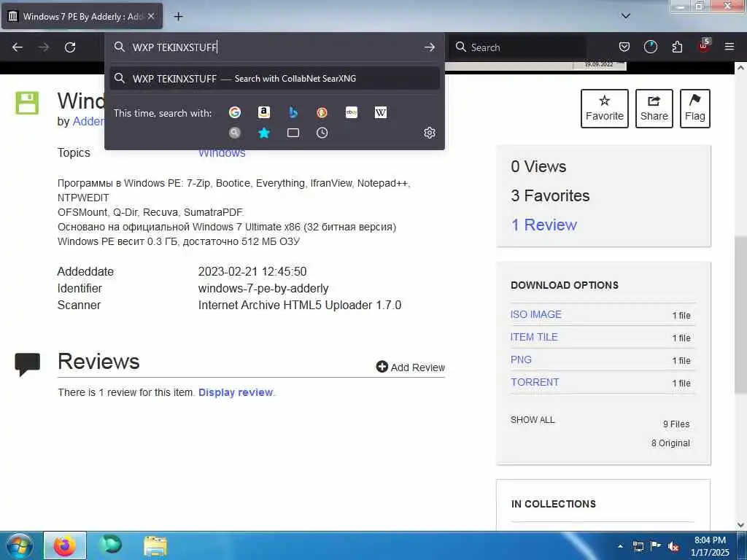Viewport: 747px width, 560px height.
Task: Open the network tray icon
Action: [x=638, y=546]
